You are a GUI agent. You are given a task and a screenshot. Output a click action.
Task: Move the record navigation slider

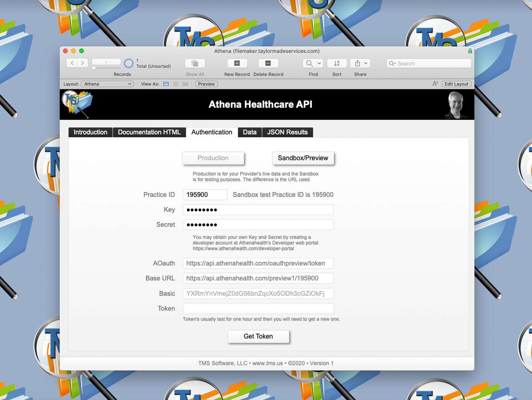(94, 68)
